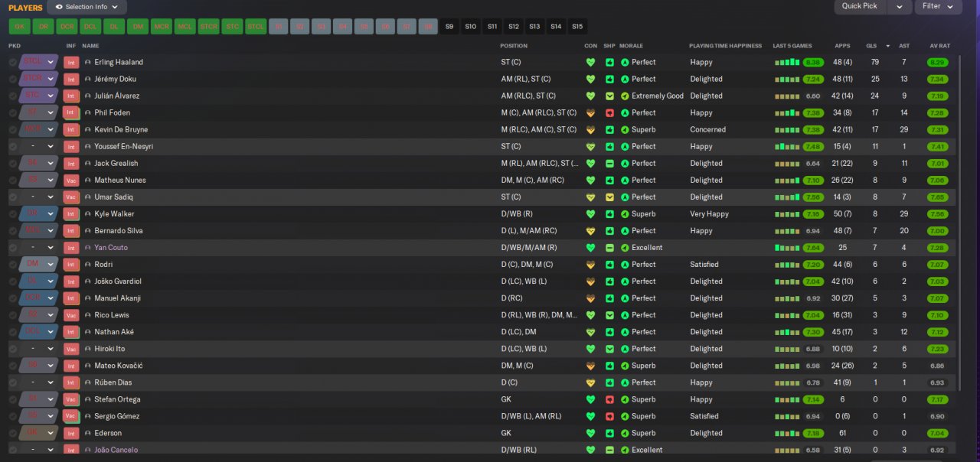The height and width of the screenshot is (462, 980).
Task: Click Matheus Nunes' Vac status icon
Action: [x=71, y=180]
